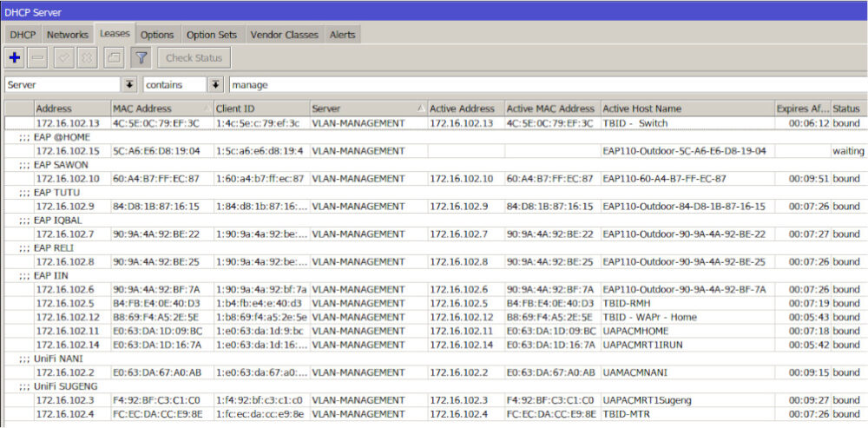Sort by MAC Address column header

(162, 109)
